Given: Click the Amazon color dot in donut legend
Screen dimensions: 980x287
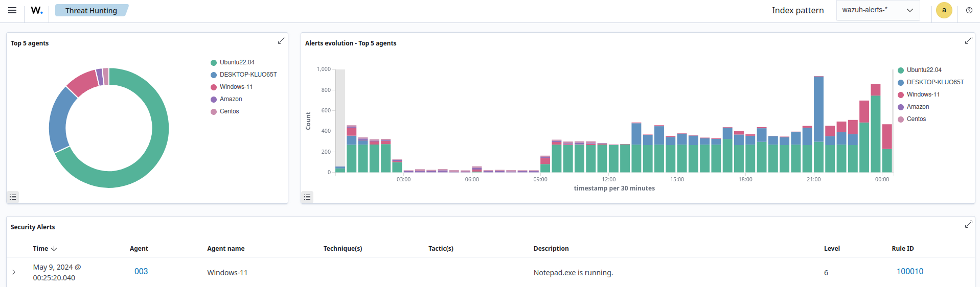Looking at the screenshot, I should (x=214, y=100).
